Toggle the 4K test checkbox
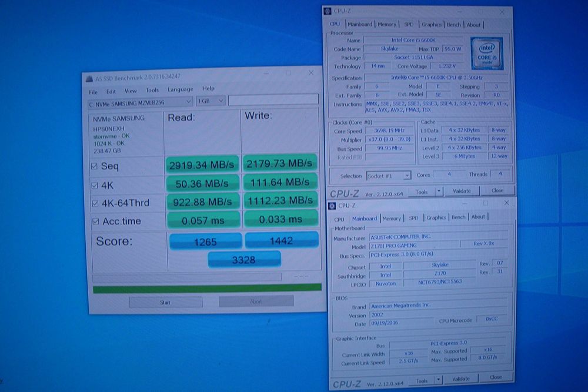 pos(95,185)
